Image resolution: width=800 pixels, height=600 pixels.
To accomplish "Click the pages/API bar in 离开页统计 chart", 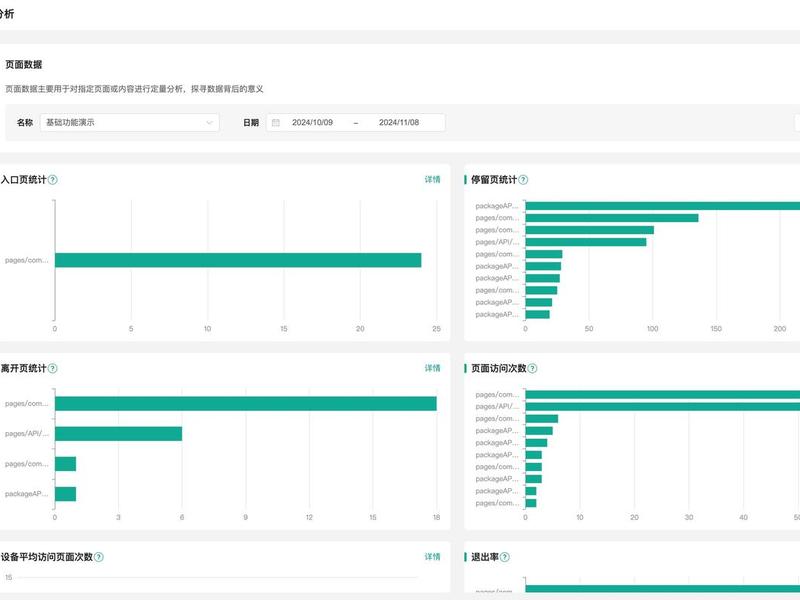I will click(118, 434).
